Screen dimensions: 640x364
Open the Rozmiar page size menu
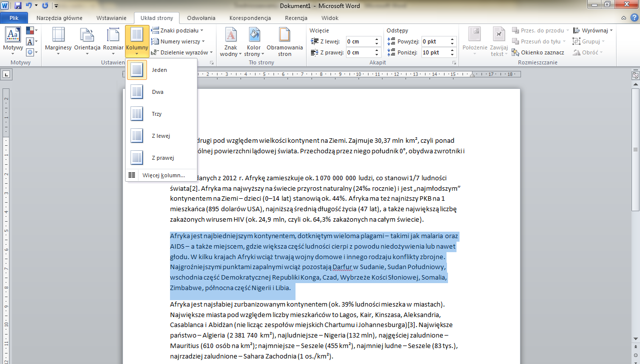pyautogui.click(x=113, y=41)
